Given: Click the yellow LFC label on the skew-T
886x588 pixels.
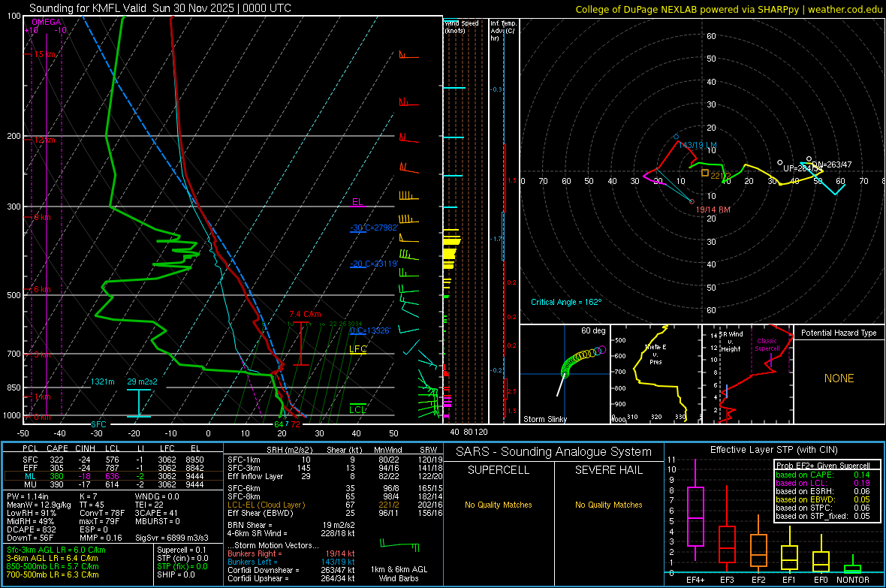Looking at the screenshot, I should click(x=357, y=349).
